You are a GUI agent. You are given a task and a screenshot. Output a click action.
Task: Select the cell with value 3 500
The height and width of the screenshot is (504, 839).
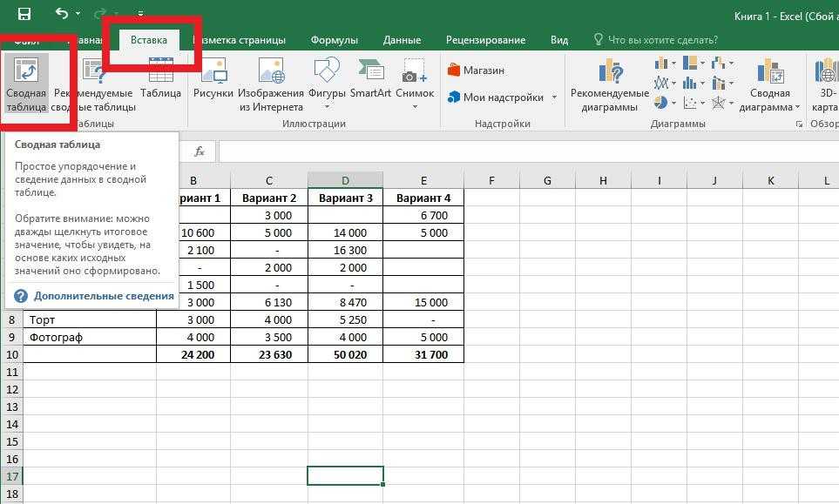point(269,337)
